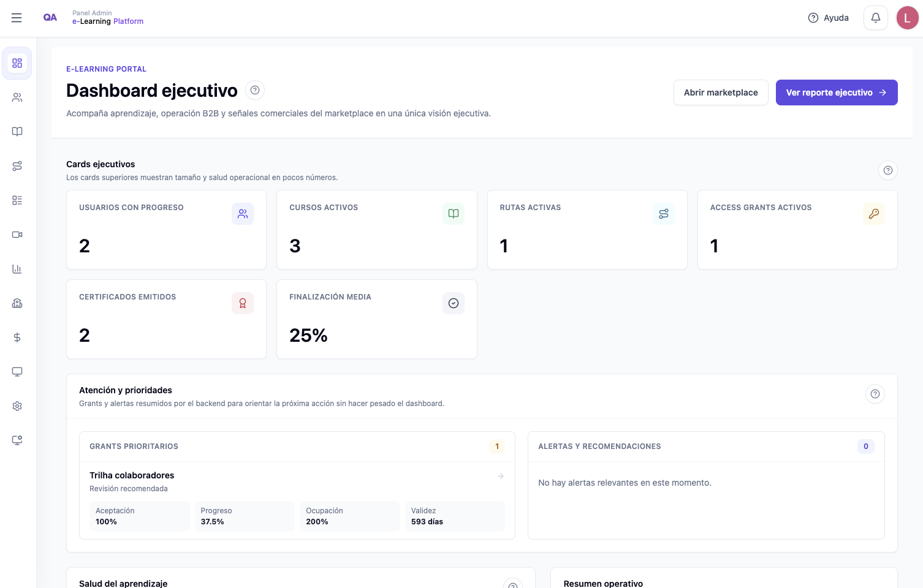Open the monitor sidebar icon
This screenshot has width=923, height=588.
pos(17,372)
